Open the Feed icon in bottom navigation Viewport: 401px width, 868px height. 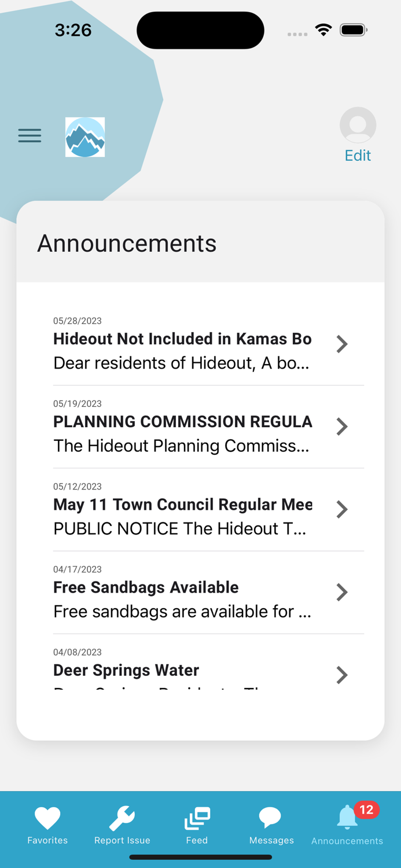197,818
